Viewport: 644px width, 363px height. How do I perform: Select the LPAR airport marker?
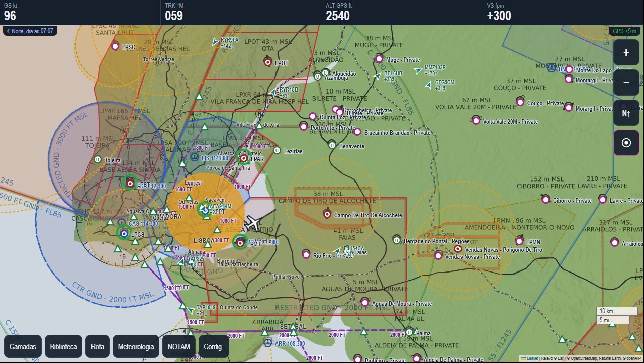[x=244, y=158]
